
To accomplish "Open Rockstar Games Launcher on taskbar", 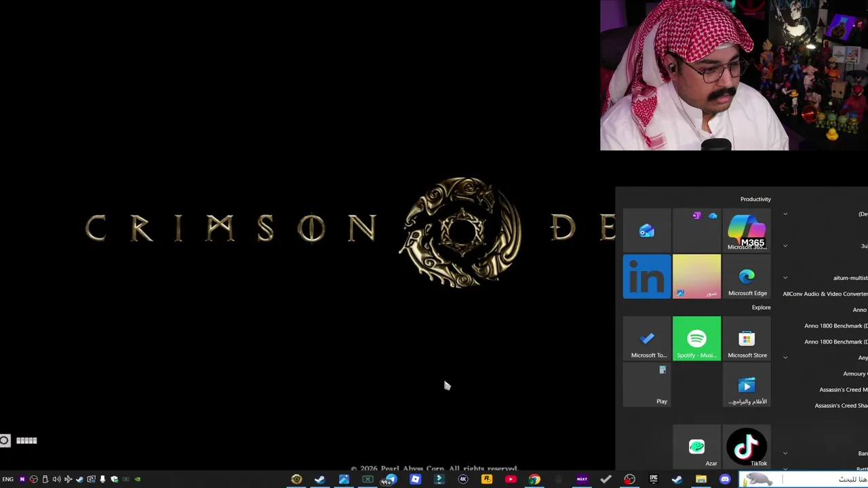I will [487, 479].
